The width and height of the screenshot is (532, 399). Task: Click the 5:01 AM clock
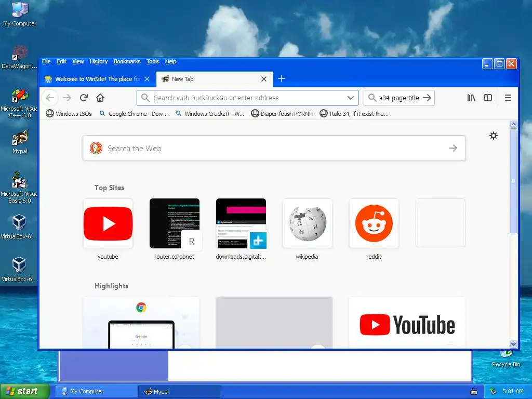(513, 391)
